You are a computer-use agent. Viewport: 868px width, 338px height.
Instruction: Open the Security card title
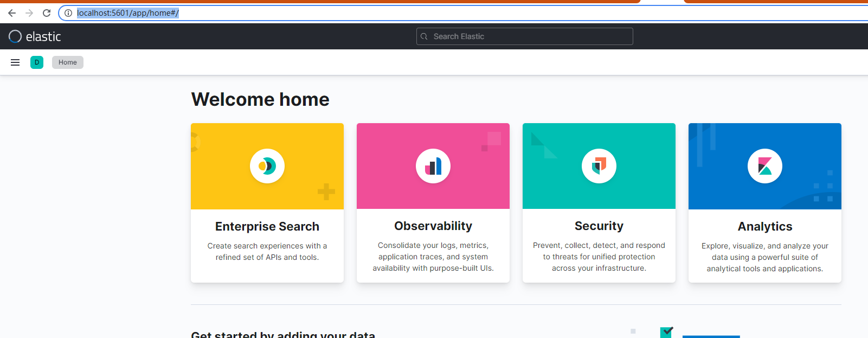point(599,226)
